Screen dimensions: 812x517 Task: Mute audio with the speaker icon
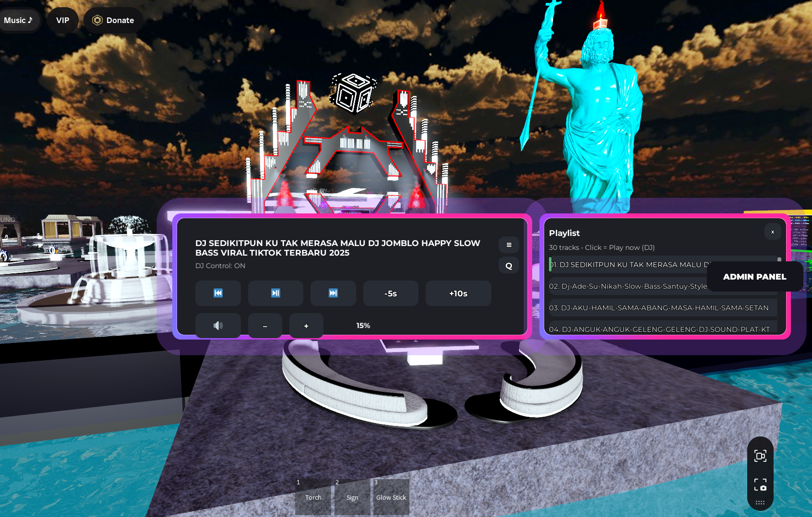click(218, 326)
